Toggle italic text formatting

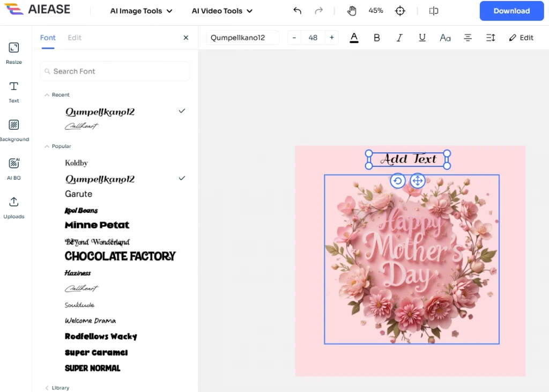tap(399, 38)
